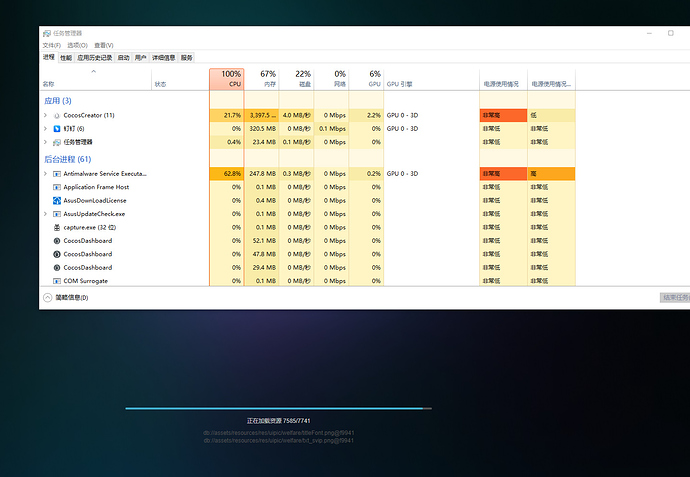Click the 0.1 Mbps network cell

331,128
